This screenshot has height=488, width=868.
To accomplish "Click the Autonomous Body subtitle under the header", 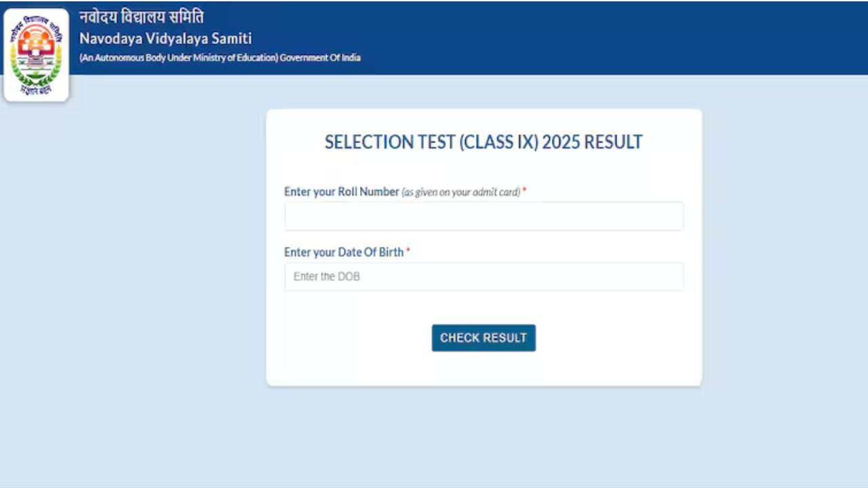I will (x=220, y=58).
